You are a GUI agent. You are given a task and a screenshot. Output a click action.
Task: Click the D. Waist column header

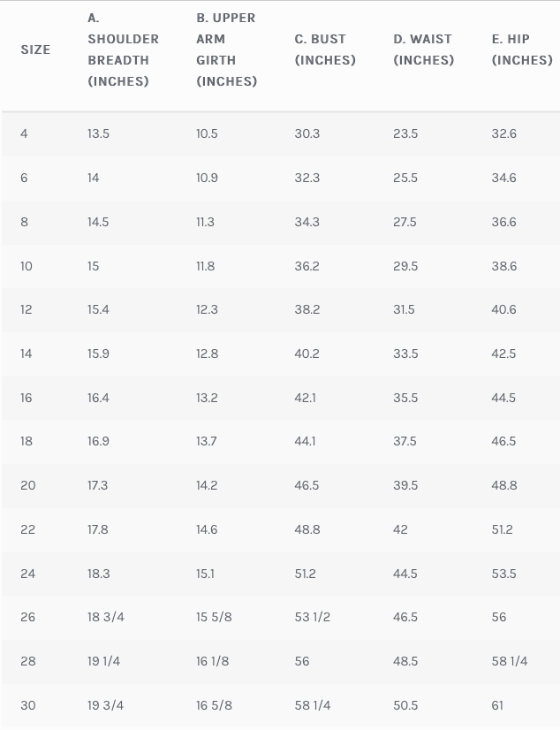point(423,49)
